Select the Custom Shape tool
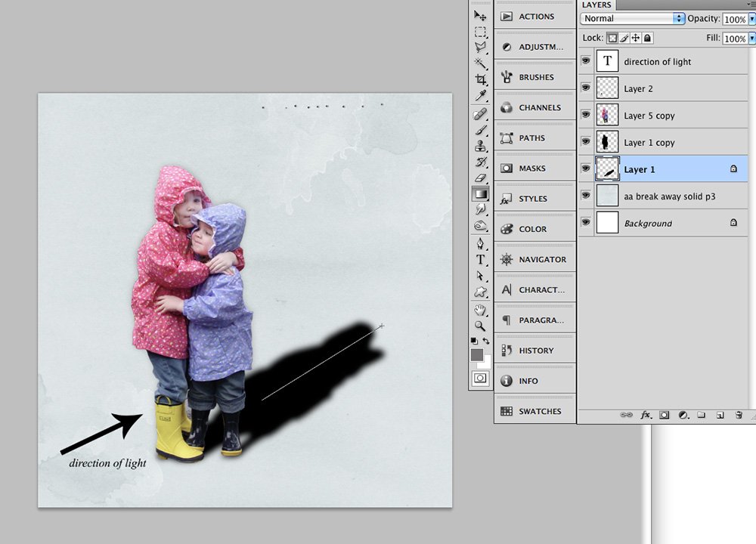The image size is (756, 544). tap(480, 292)
